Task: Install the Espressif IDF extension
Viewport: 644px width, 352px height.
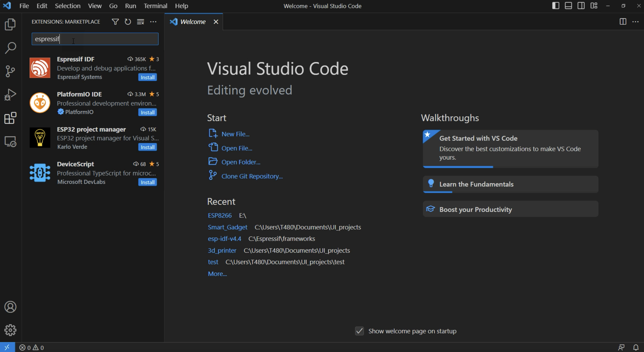Action: click(147, 77)
